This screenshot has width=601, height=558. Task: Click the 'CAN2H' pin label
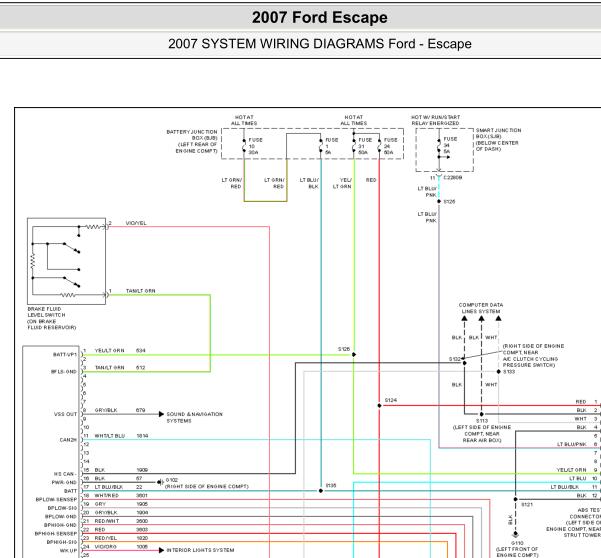click(68, 440)
